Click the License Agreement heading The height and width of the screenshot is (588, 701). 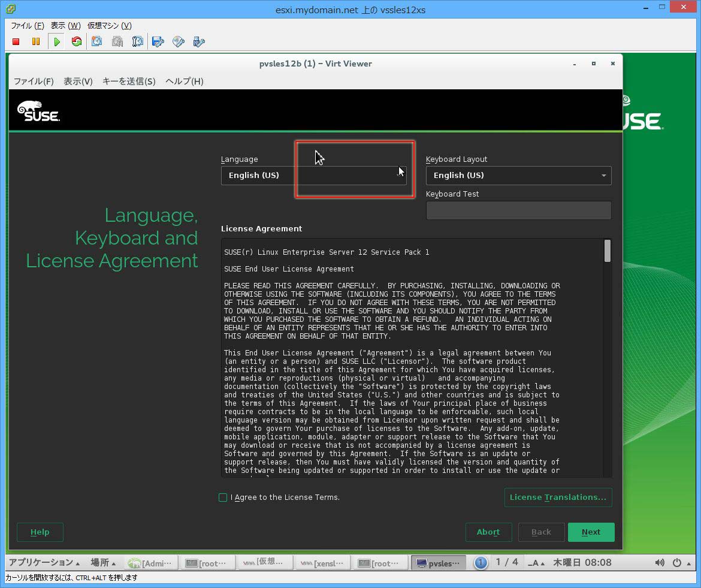(x=262, y=228)
